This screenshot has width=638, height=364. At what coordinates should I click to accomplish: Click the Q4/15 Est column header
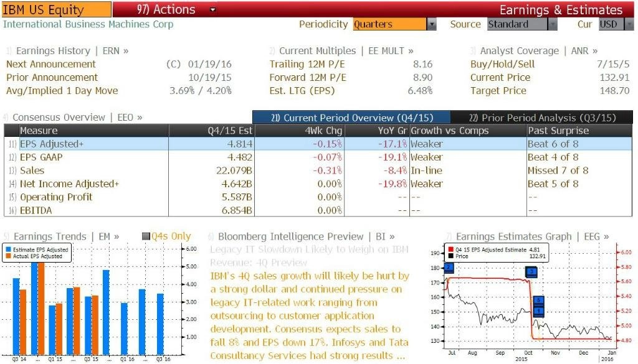pyautogui.click(x=212, y=131)
